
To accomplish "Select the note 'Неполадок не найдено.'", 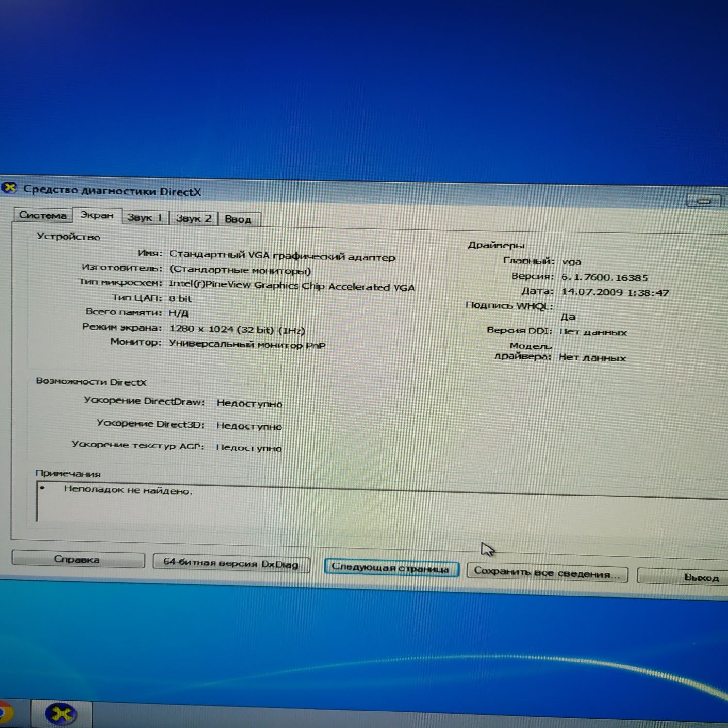I will click(129, 490).
